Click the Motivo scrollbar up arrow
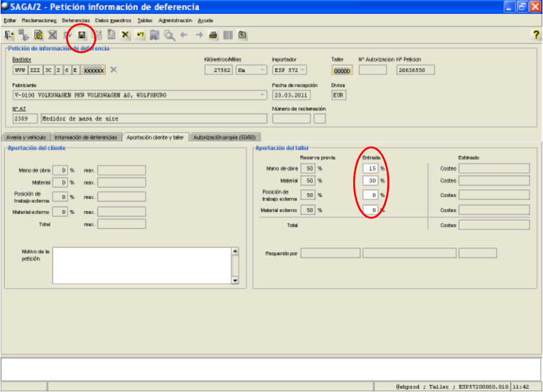 (x=235, y=251)
